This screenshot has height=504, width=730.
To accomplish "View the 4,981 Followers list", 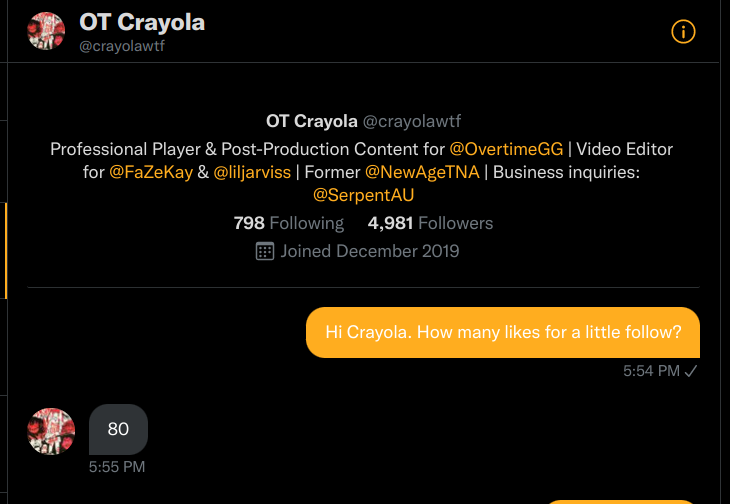I will [430, 223].
